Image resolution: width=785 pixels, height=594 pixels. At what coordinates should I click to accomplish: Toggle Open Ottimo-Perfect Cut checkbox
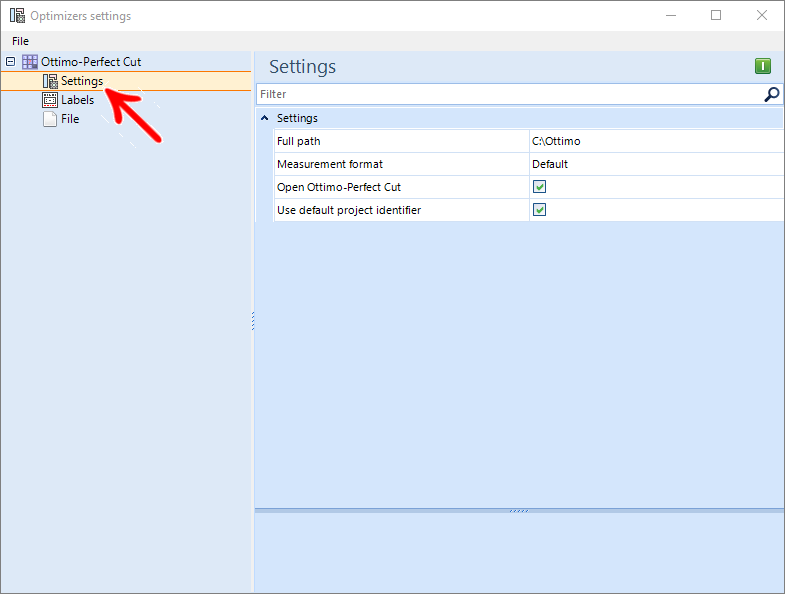(539, 187)
